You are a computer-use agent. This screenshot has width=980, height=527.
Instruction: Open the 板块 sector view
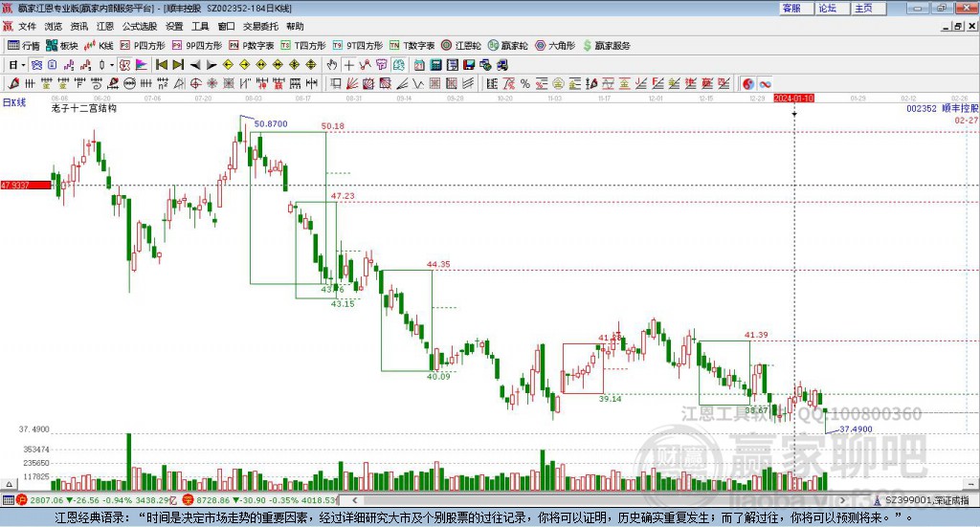point(61,46)
